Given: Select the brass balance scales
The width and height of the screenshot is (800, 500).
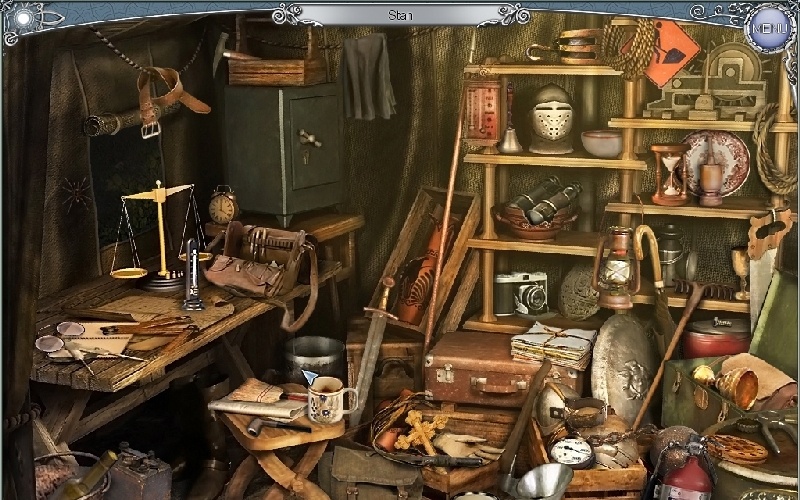Looking at the screenshot, I should (160, 235).
